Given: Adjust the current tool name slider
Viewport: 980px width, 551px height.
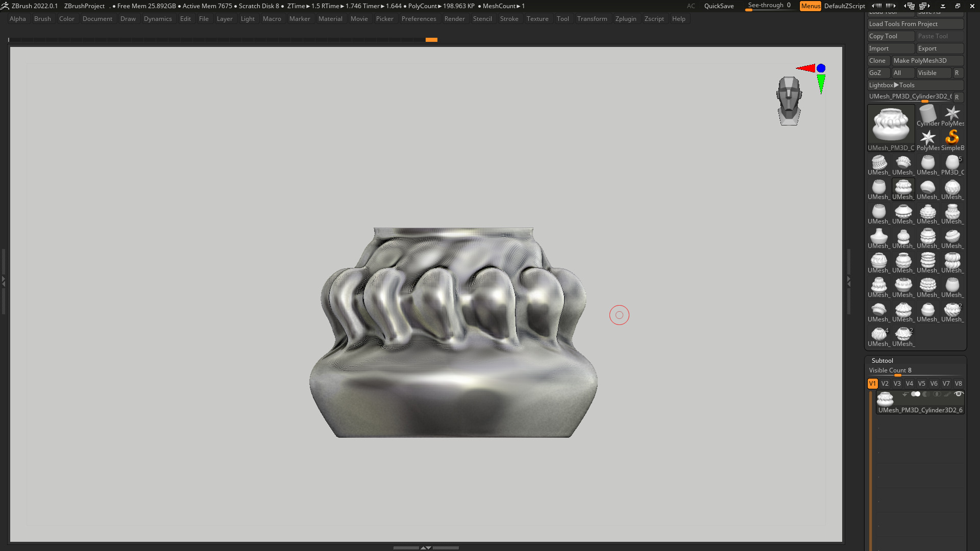Looking at the screenshot, I should (x=910, y=97).
